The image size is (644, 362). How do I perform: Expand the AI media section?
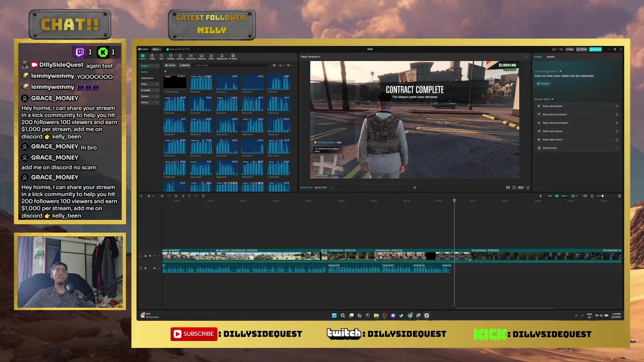click(x=149, y=90)
